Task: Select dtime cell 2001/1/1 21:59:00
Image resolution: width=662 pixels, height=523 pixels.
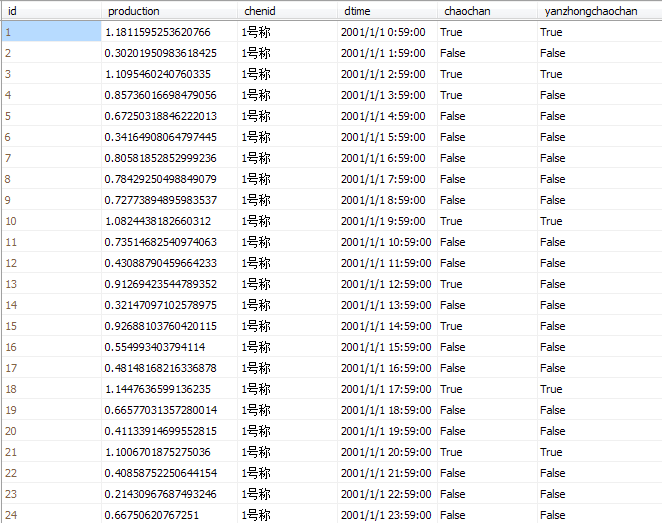Action: (386, 473)
